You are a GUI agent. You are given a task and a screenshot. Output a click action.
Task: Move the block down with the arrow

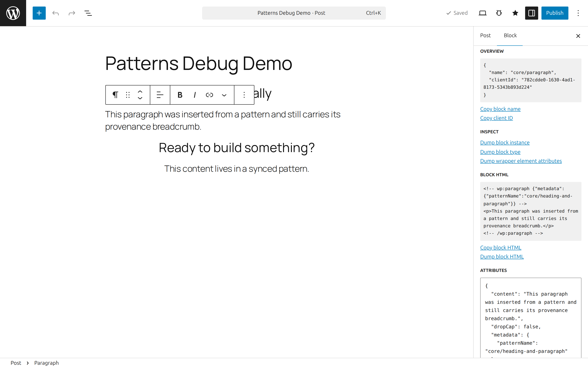140,98
